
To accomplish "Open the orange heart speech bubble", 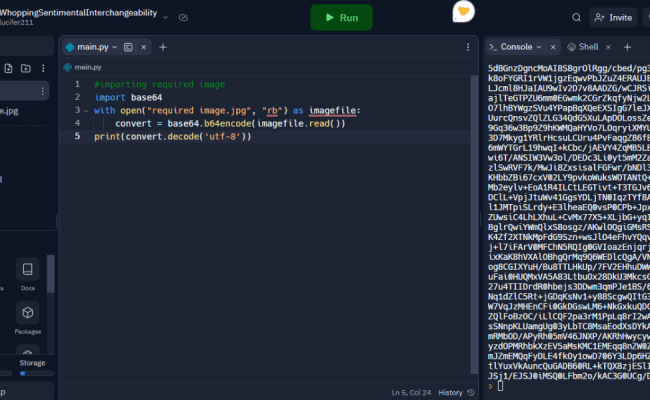I will 463,12.
